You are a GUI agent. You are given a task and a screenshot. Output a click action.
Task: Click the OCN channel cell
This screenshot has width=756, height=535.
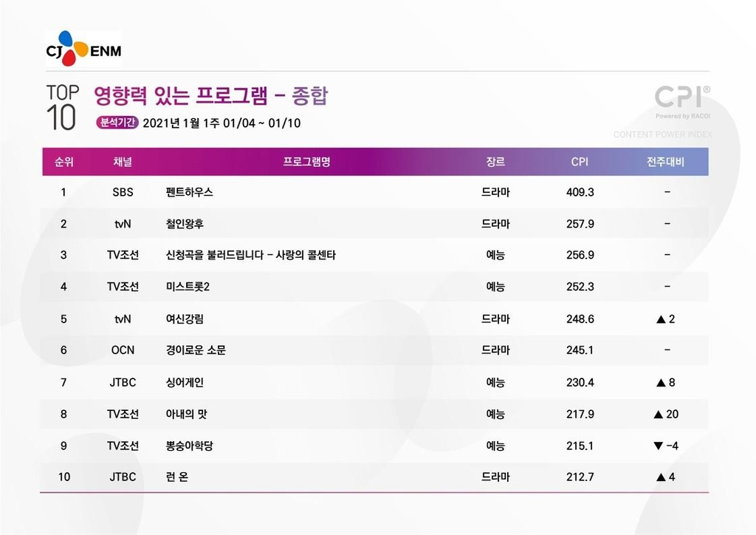pyautogui.click(x=123, y=350)
